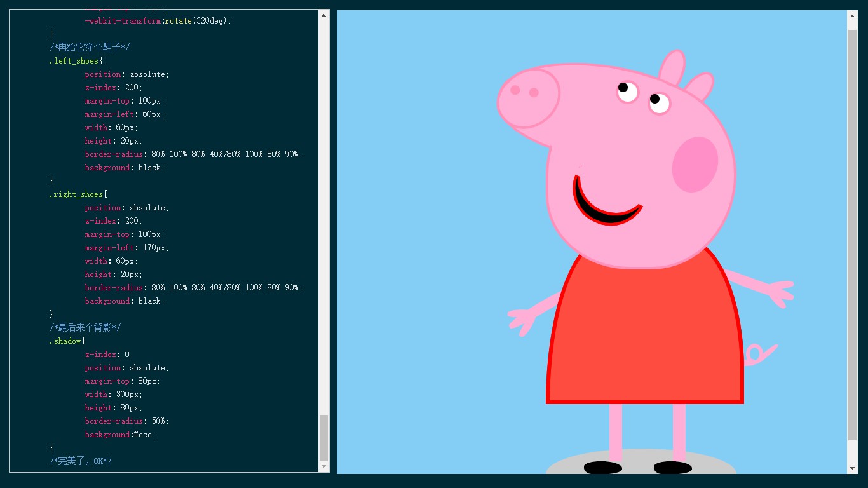Click the comment "/*再给它穿个鞋子*/"
868x488 pixels.
point(90,48)
